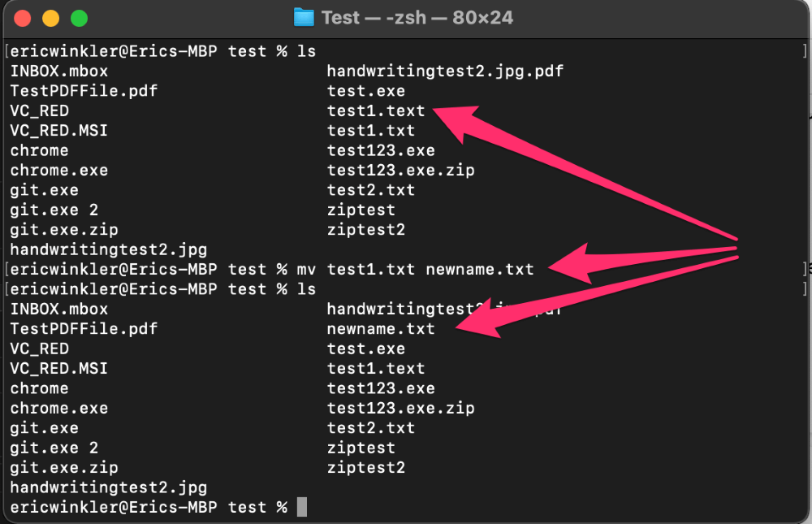Click git.exe.zip in the first listing
The image size is (812, 524).
point(64,230)
